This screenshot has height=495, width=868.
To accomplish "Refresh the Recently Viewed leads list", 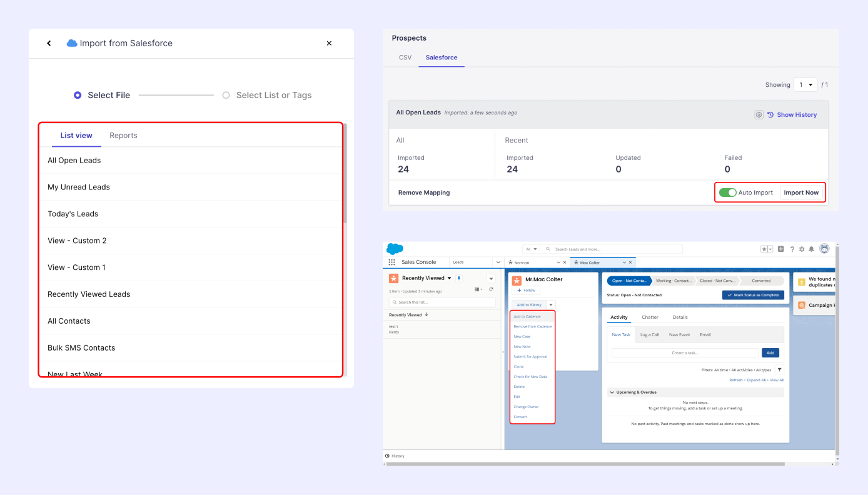I will click(492, 289).
